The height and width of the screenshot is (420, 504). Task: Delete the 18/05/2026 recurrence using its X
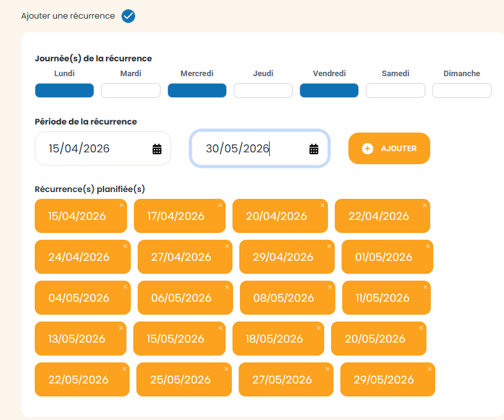[319, 328]
